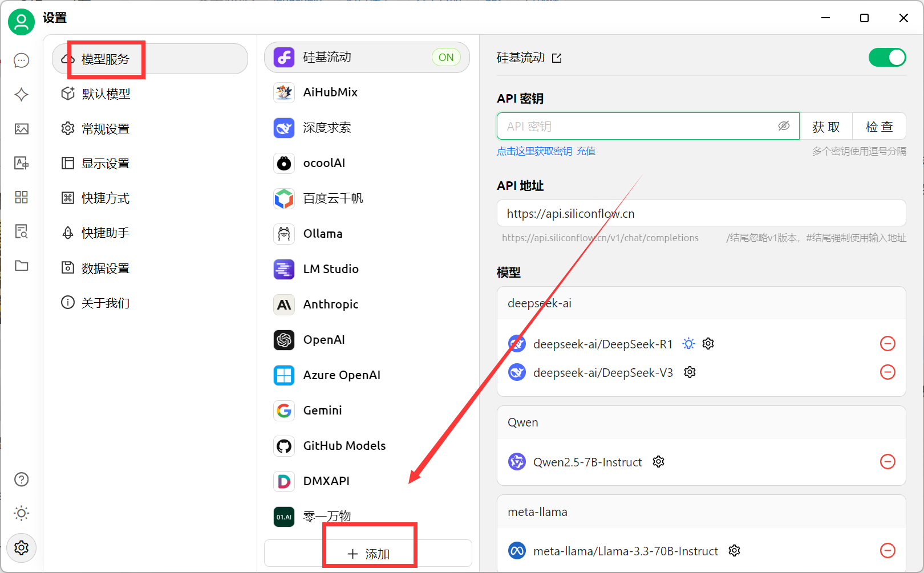Open 快捷助手 settings menu
This screenshot has width=924, height=573.
pyautogui.click(x=150, y=233)
